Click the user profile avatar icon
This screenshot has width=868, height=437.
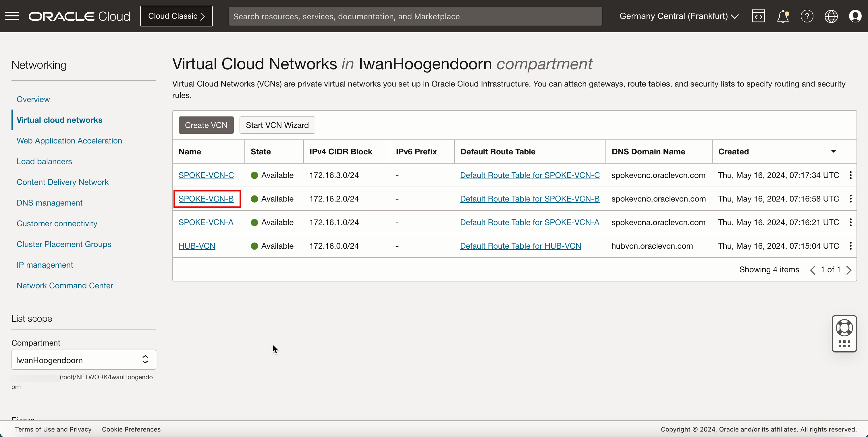pyautogui.click(x=855, y=16)
